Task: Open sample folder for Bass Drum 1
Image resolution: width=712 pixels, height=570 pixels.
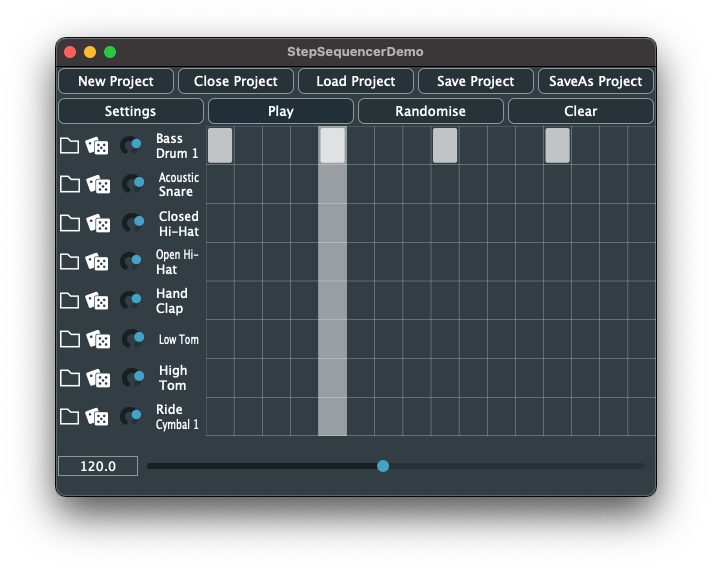Action: pos(69,146)
